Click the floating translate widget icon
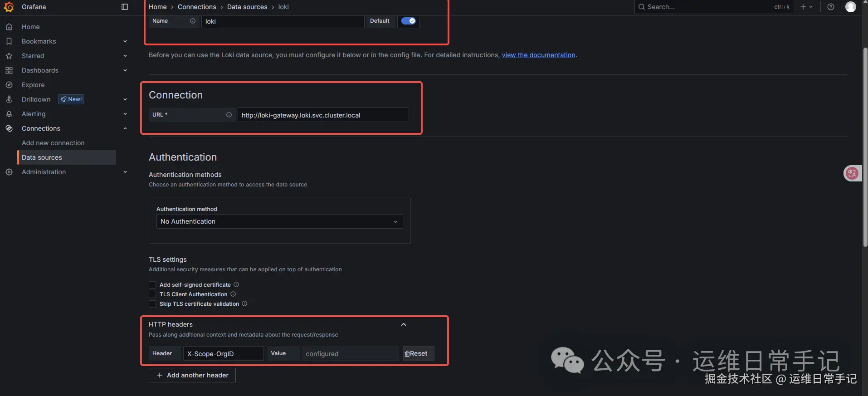 (853, 173)
